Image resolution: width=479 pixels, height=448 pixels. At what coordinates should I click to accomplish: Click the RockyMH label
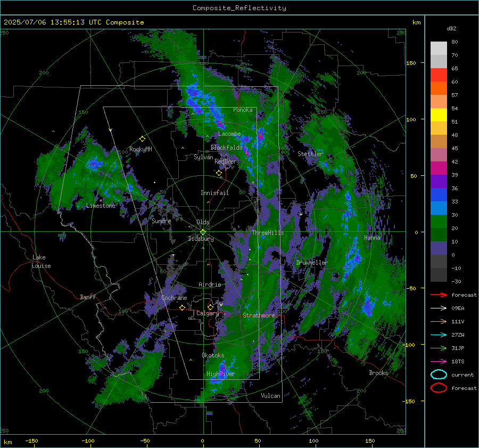(x=141, y=149)
